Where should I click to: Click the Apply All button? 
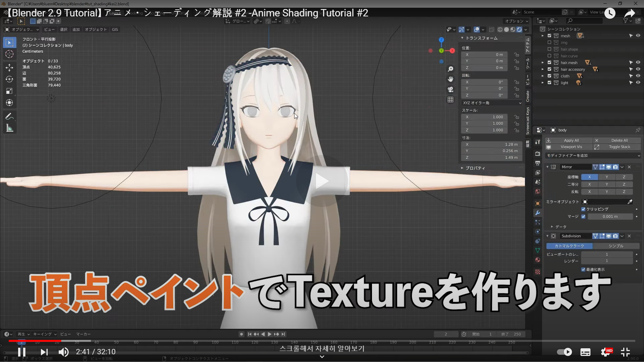(x=571, y=140)
